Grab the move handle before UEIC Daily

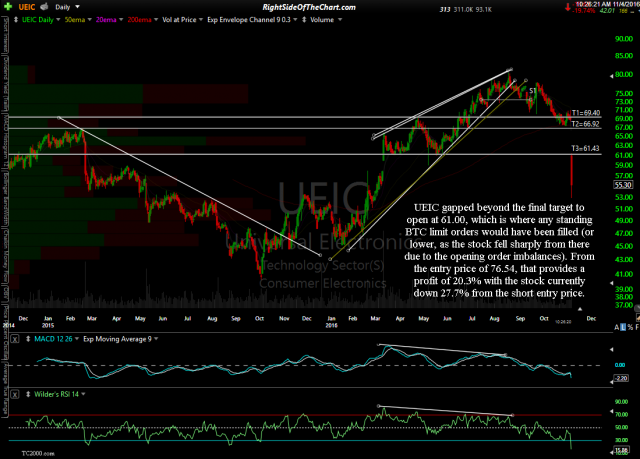[x=16, y=20]
